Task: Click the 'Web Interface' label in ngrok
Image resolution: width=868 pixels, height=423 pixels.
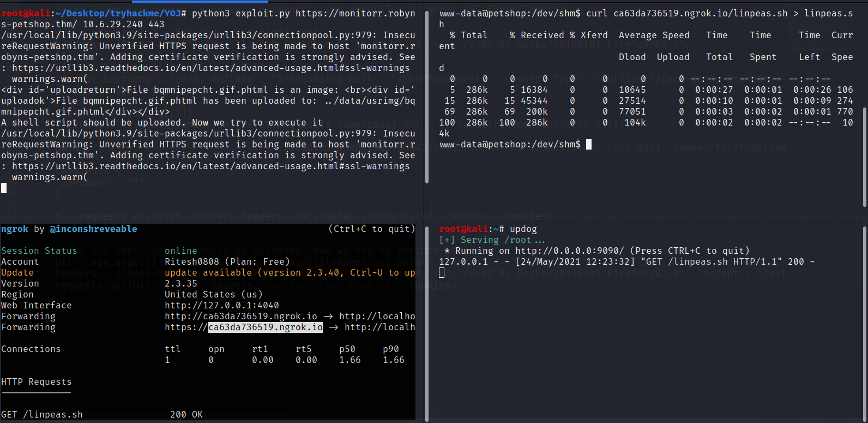Action: (x=37, y=305)
